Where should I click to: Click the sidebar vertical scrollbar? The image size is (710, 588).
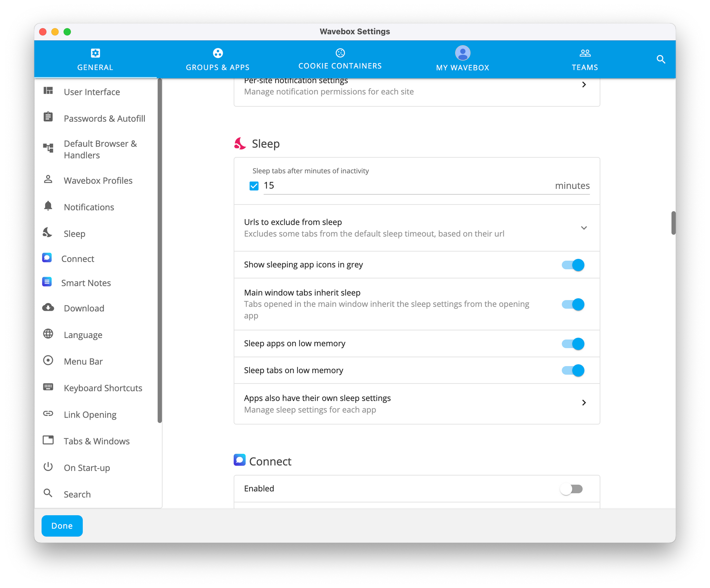[160, 251]
